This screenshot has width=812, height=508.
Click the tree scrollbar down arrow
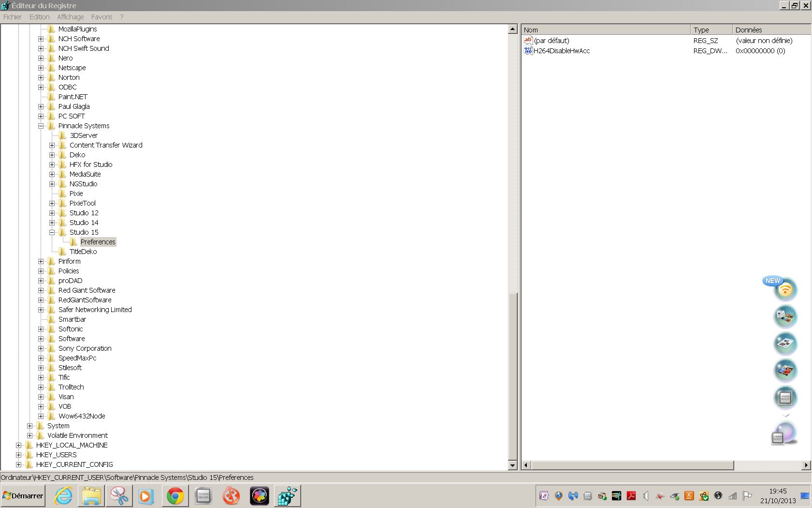(513, 465)
